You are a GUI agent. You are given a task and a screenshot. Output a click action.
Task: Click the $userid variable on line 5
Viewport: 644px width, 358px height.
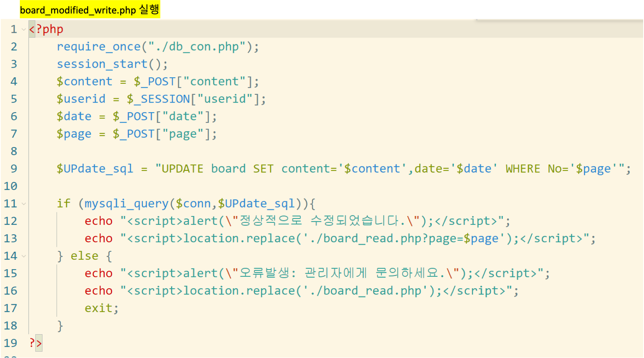[x=81, y=99]
